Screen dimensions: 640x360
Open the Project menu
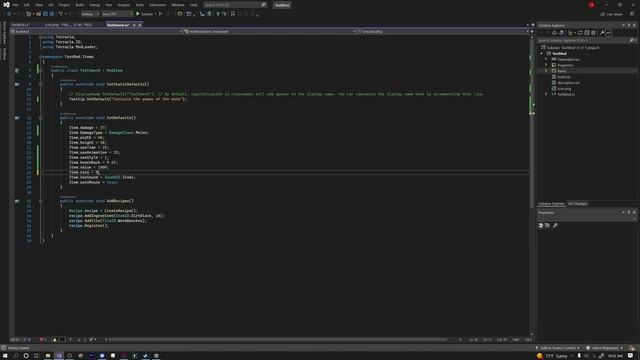tap(64, 5)
